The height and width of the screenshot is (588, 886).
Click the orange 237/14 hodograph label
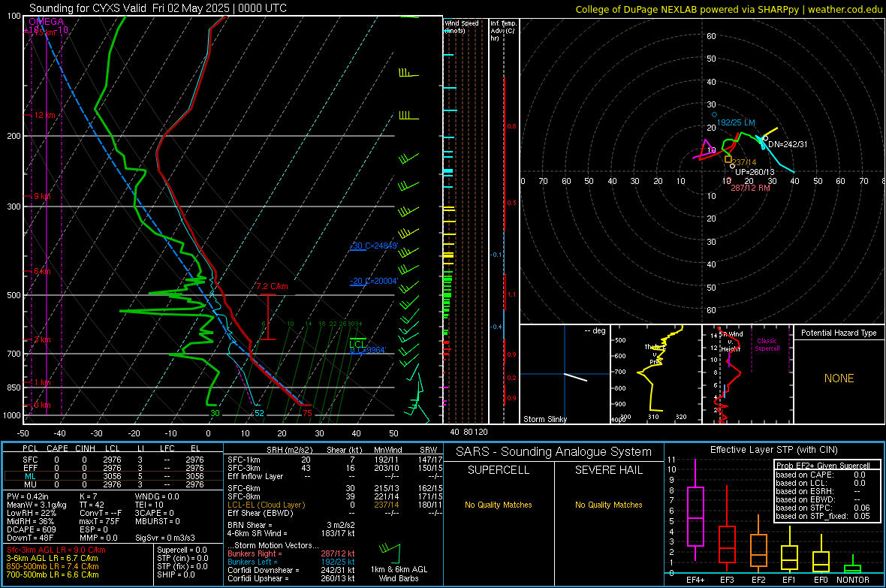744,162
